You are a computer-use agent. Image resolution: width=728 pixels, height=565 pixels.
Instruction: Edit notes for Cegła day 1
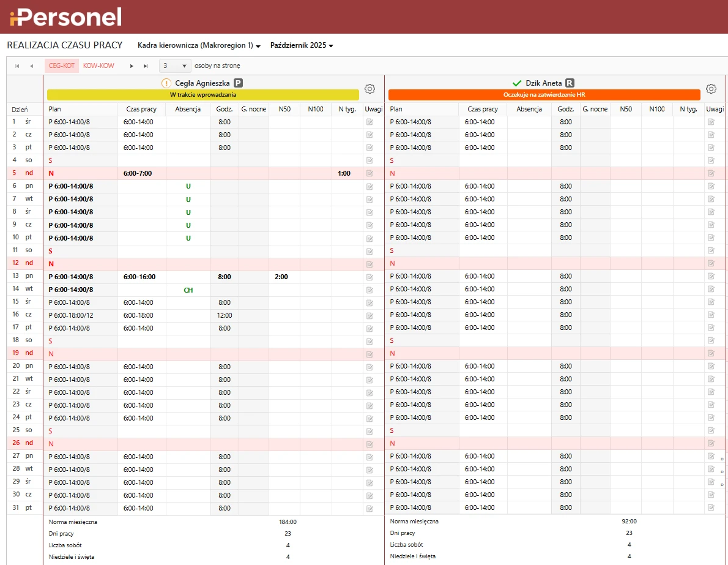coord(370,122)
